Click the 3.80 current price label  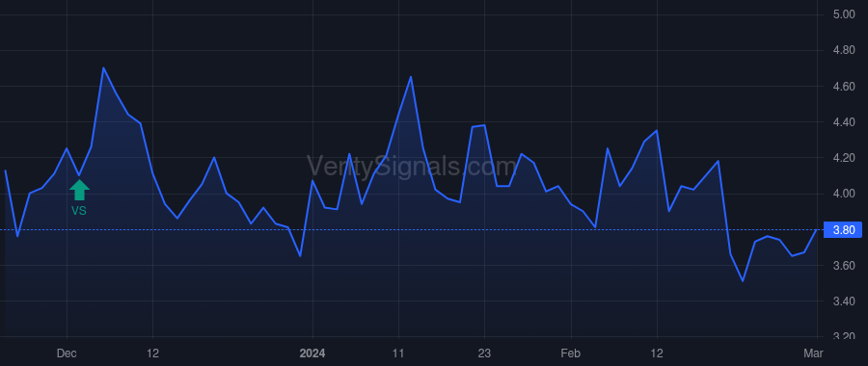(x=843, y=229)
